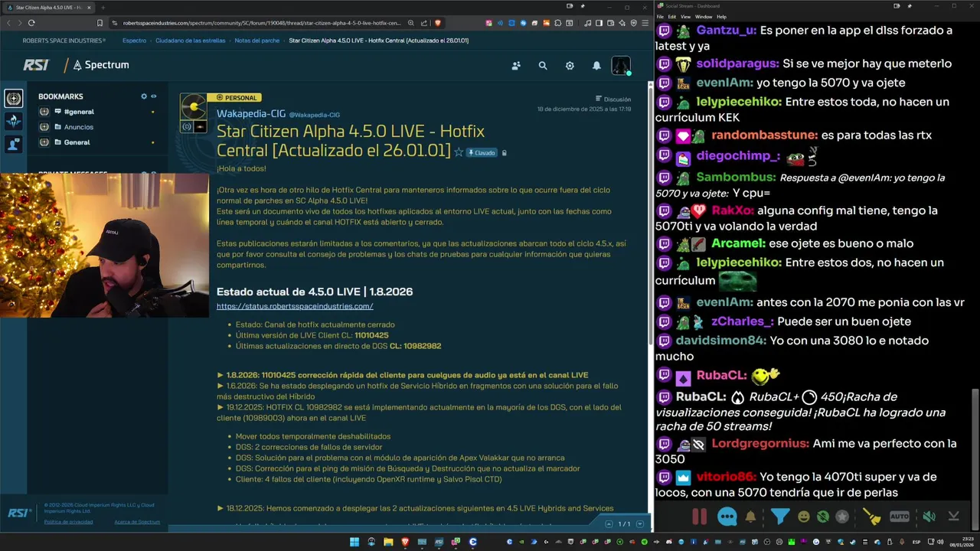The height and width of the screenshot is (551, 980).
Task: Open Help menu in Social Stream window
Action: [721, 16]
